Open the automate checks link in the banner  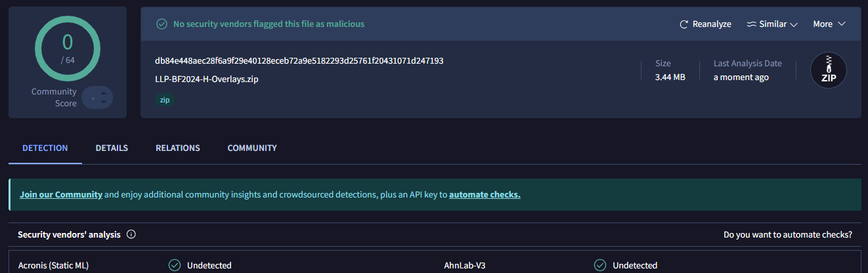pyautogui.click(x=485, y=195)
